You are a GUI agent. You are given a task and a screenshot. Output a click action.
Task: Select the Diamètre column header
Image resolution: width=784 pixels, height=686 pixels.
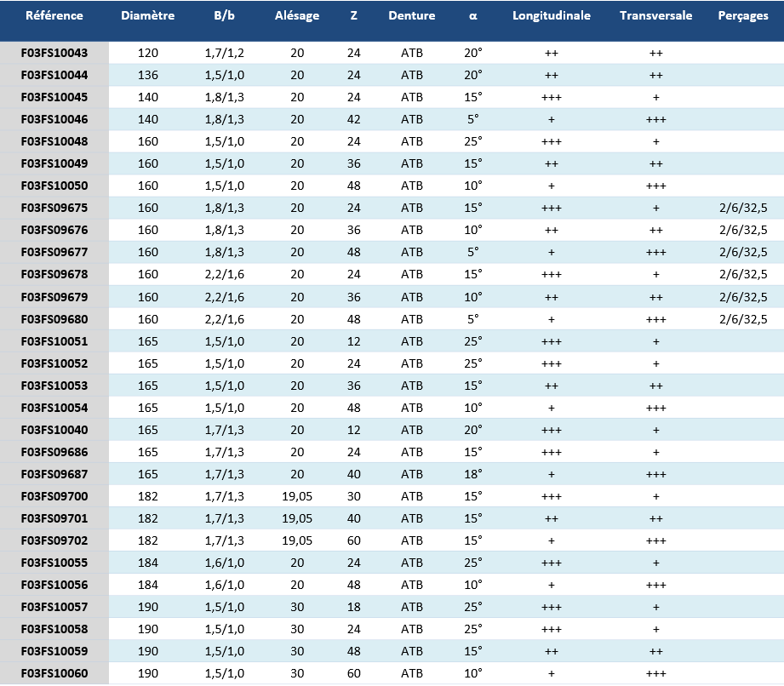click(x=147, y=15)
